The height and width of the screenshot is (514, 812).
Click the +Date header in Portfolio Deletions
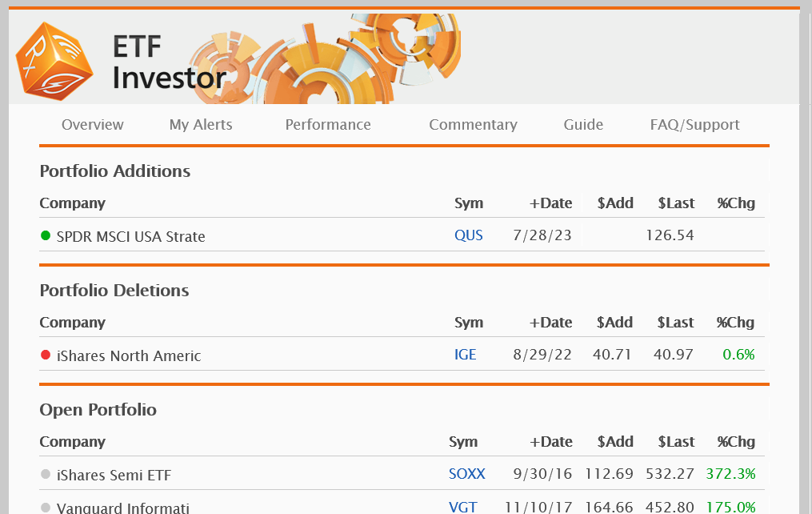550,323
